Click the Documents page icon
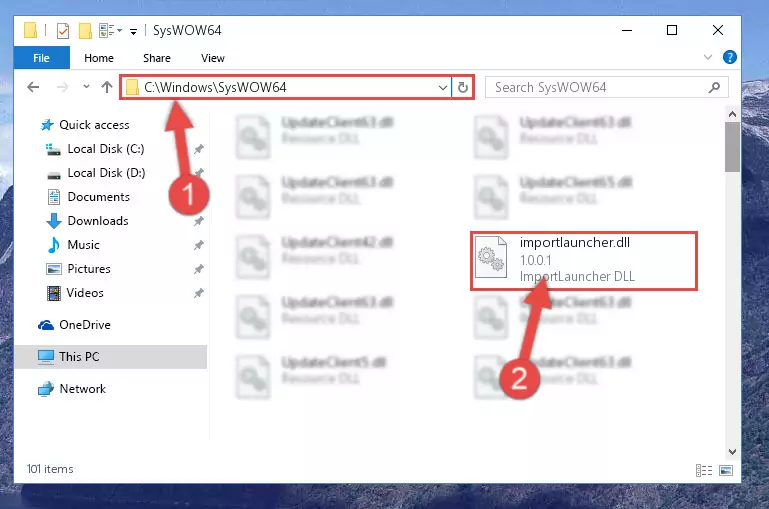Viewport: 769px width, 509px height. point(53,197)
